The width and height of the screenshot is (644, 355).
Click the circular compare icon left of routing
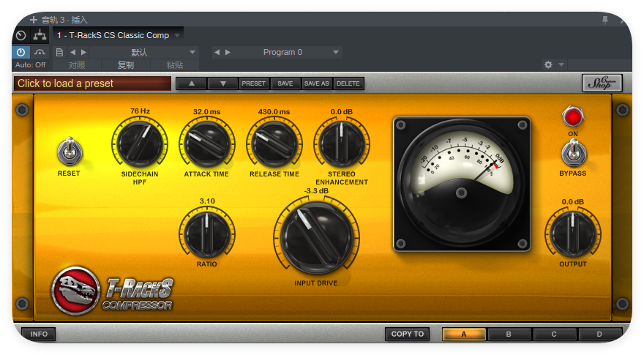pos(21,36)
